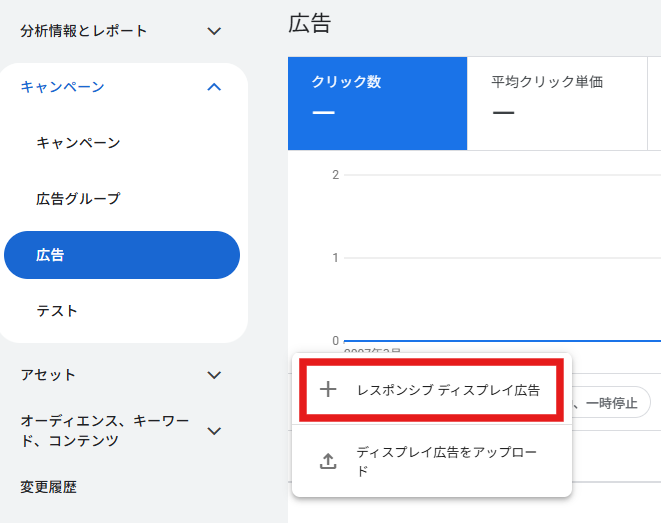Select レスポンシブ ディスプレイ広告 menu entry
This screenshot has width=661, height=523.
coord(448,390)
